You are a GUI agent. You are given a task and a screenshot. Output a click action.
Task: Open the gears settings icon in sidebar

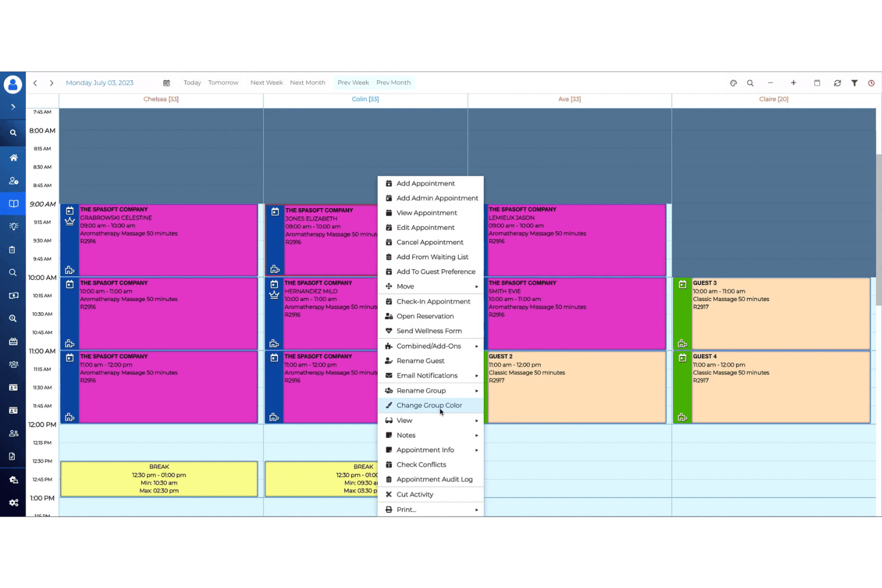[x=13, y=503]
